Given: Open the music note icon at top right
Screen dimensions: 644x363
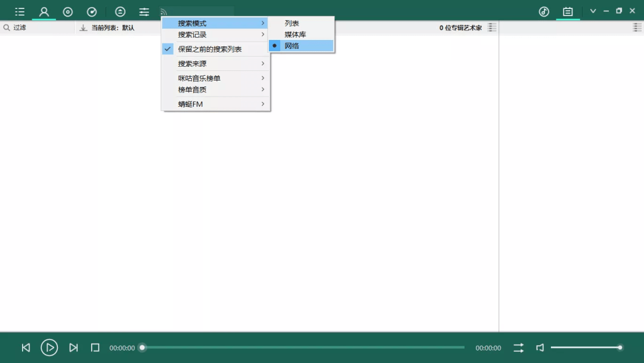Looking at the screenshot, I should point(544,11).
